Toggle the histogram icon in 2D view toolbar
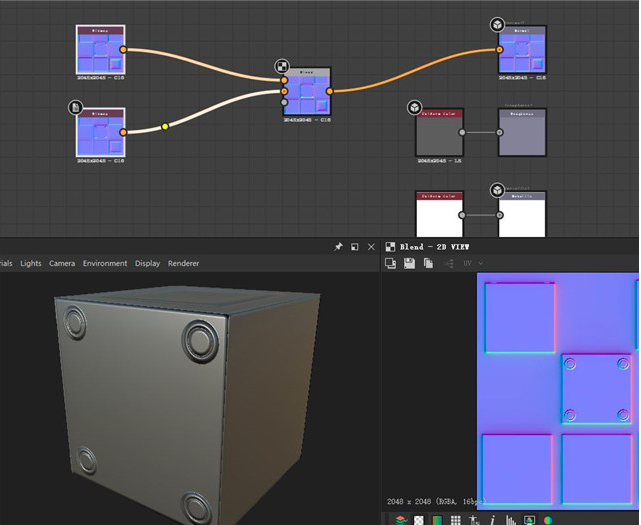The image size is (641, 525). point(510,520)
